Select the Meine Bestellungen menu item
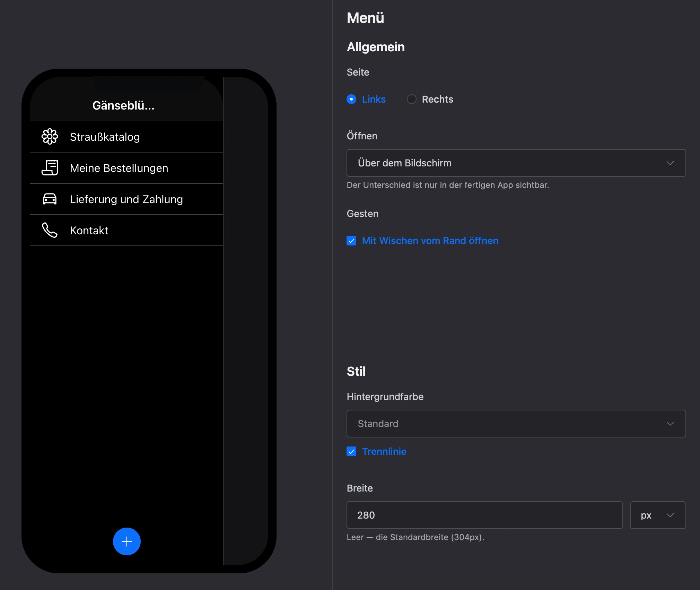 point(126,168)
